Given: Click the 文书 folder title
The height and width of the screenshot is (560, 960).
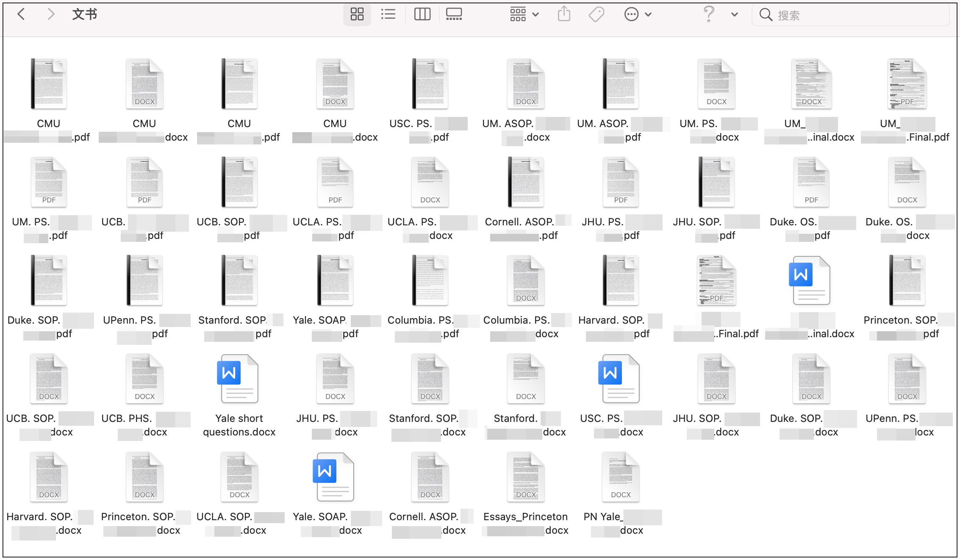Looking at the screenshot, I should click(84, 14).
